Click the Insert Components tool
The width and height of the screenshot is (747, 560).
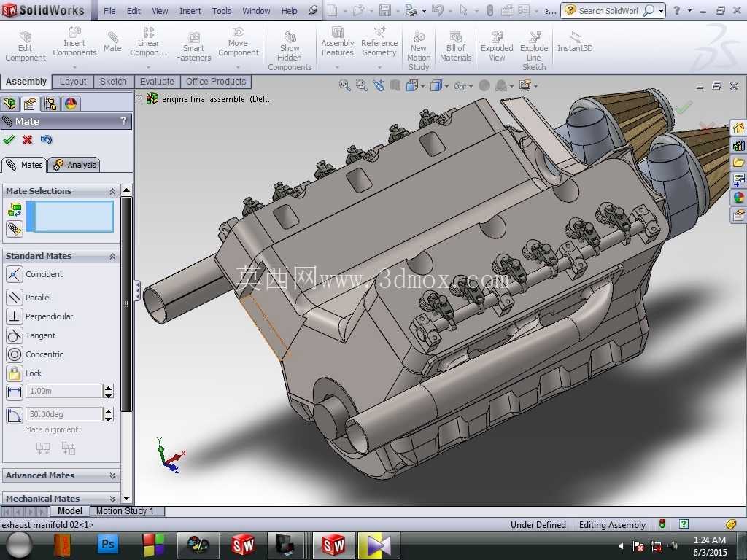pos(75,42)
